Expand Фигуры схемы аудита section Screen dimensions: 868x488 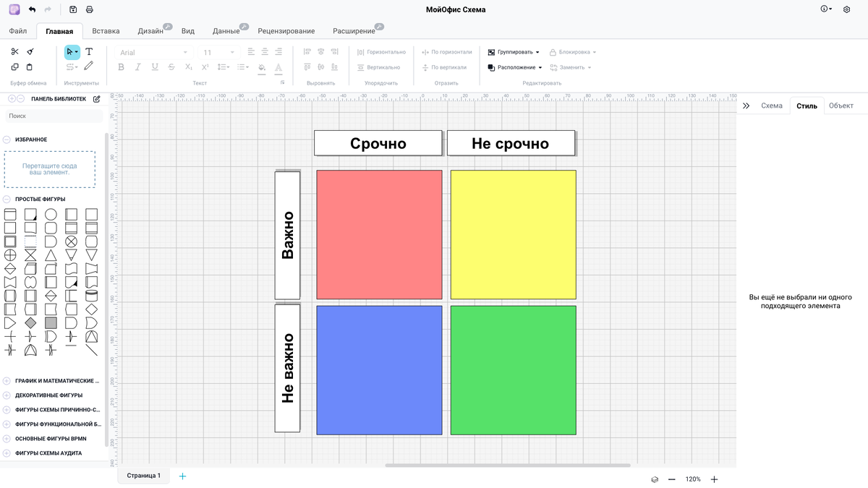pos(7,453)
